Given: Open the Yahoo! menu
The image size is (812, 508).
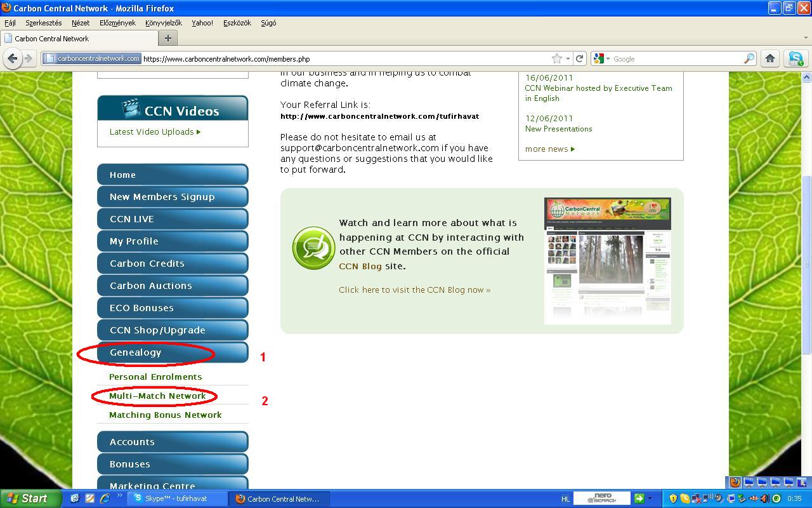Looking at the screenshot, I should pyautogui.click(x=202, y=23).
